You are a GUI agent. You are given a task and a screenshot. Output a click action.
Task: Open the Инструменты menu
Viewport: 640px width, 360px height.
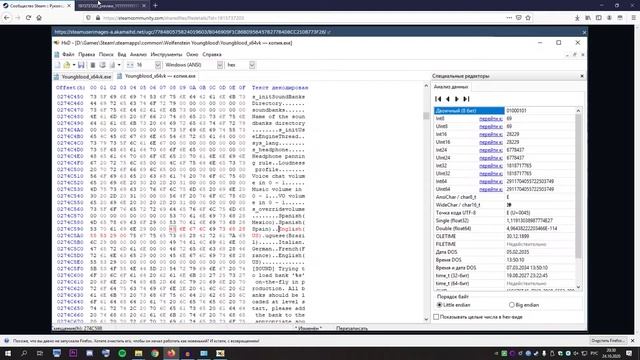pyautogui.click(x=166, y=54)
